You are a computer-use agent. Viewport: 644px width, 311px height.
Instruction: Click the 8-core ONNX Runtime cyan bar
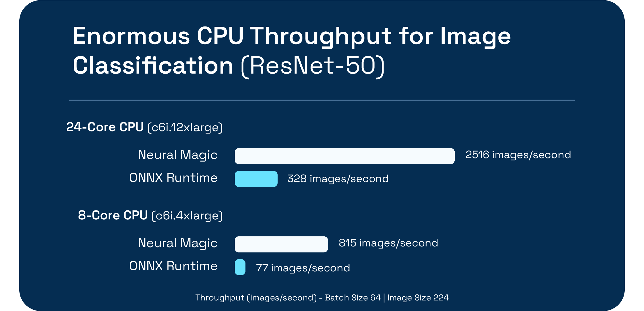click(240, 267)
